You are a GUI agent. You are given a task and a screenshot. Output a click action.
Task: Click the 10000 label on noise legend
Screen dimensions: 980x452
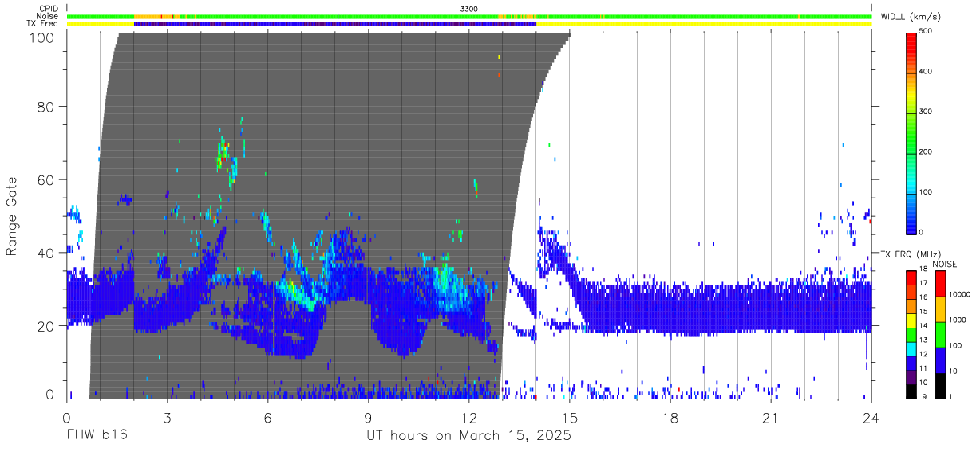(959, 295)
